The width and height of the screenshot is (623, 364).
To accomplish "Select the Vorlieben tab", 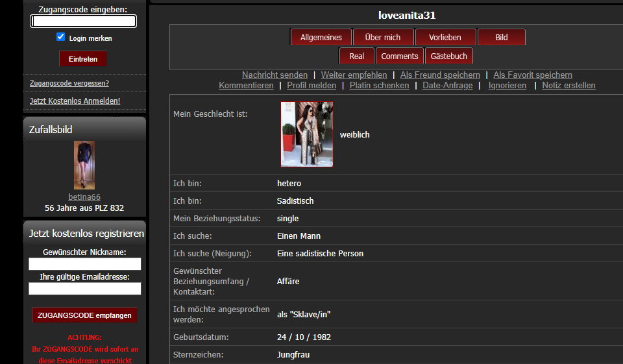I will 445,38.
